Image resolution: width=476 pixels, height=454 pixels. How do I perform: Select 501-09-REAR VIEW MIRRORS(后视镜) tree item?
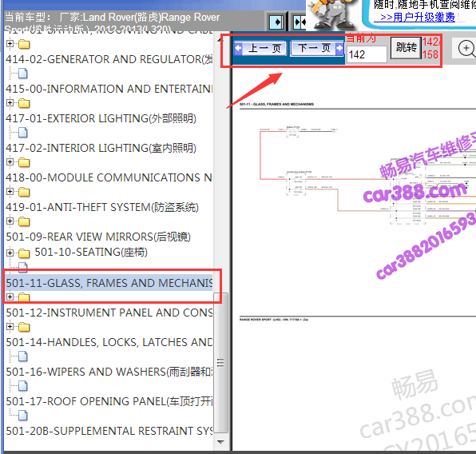(98, 237)
